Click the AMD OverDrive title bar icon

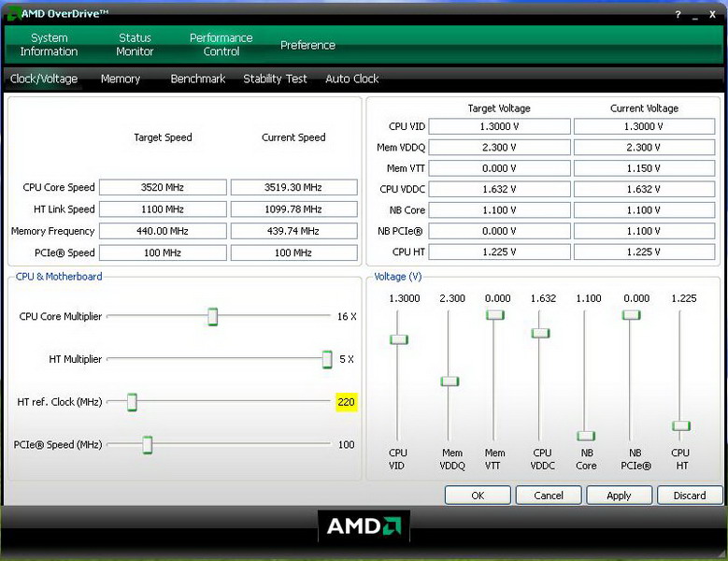13,14
